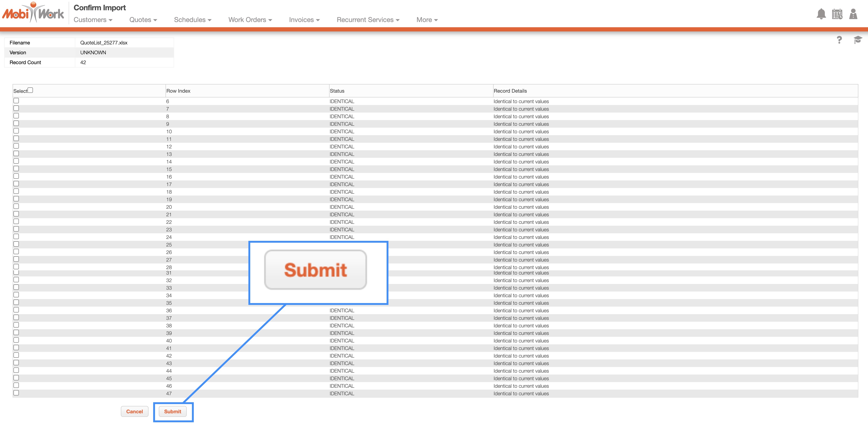Open the Work Orders menu
868x433 pixels.
pos(250,20)
